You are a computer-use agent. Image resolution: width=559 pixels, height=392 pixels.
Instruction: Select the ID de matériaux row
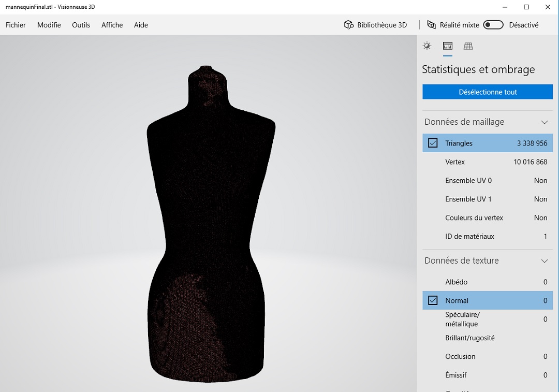tap(488, 236)
